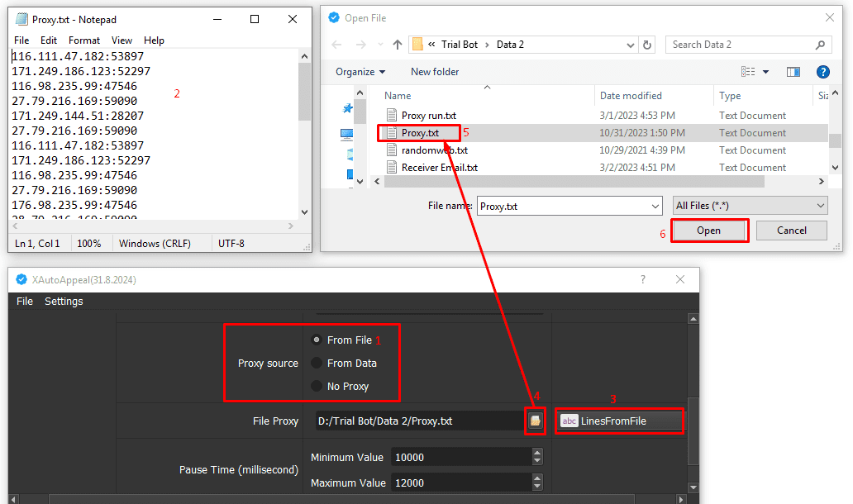Sort files by Date modified column header
Screen dimensions: 853x504
631,96
